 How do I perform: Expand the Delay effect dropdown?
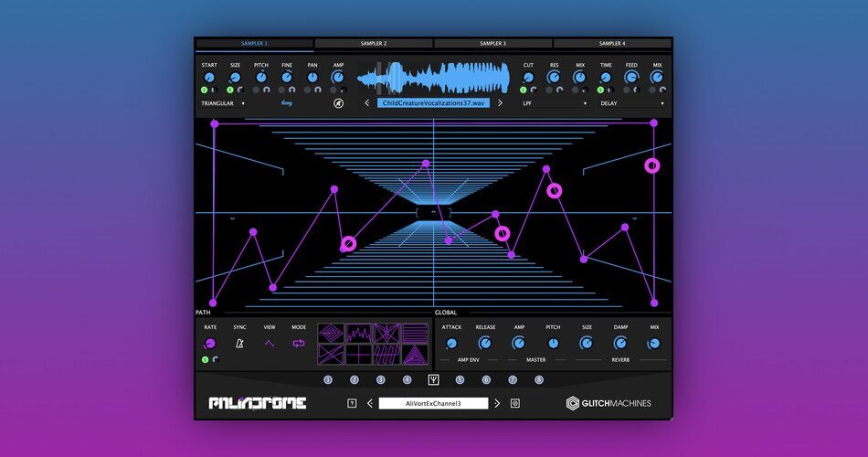(632, 104)
